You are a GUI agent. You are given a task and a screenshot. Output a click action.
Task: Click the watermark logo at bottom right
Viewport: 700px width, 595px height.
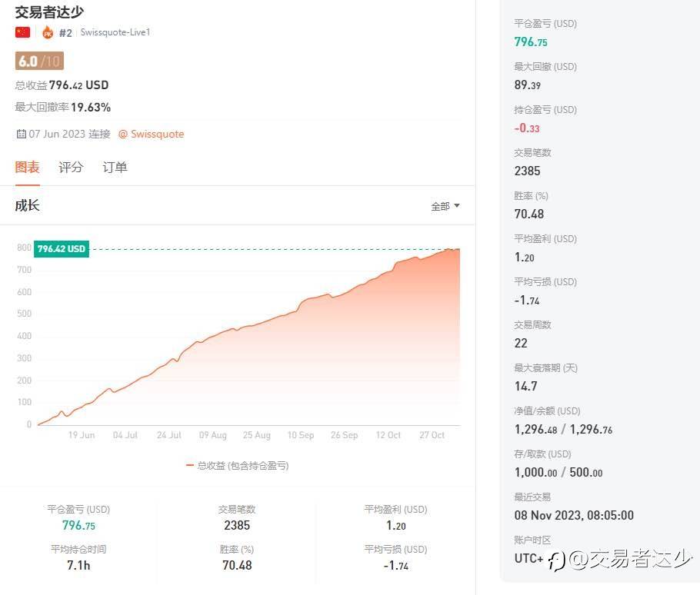click(x=556, y=560)
